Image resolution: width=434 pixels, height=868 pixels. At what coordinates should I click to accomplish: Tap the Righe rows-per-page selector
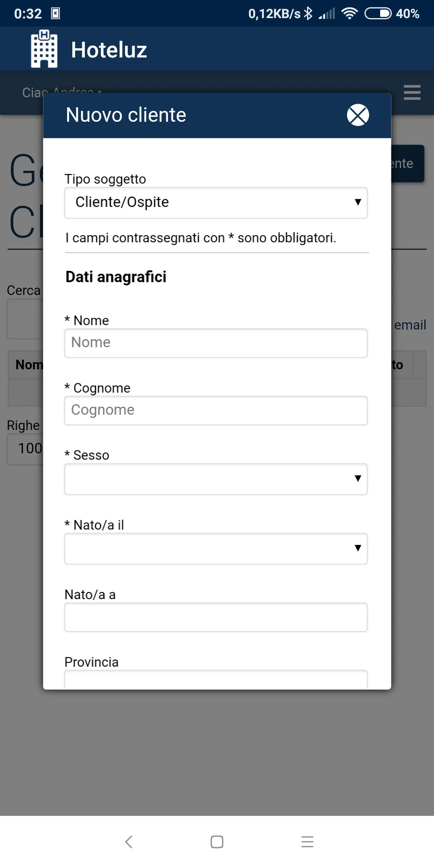25,448
